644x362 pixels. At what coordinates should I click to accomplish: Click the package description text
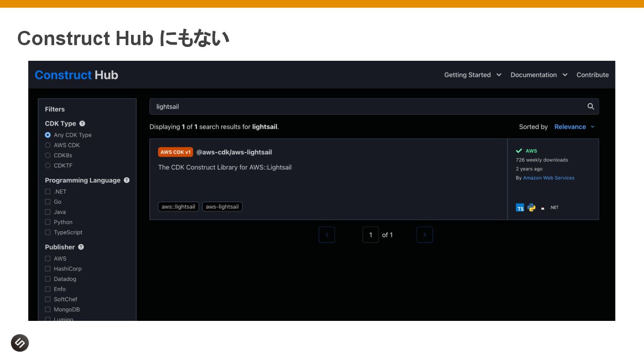pyautogui.click(x=225, y=167)
